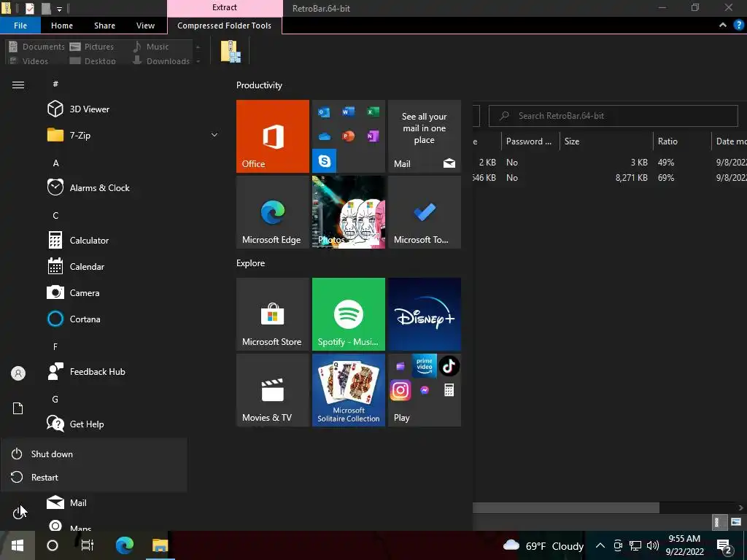Open Microsoft Store tile
This screenshot has width=747, height=560.
[273, 314]
